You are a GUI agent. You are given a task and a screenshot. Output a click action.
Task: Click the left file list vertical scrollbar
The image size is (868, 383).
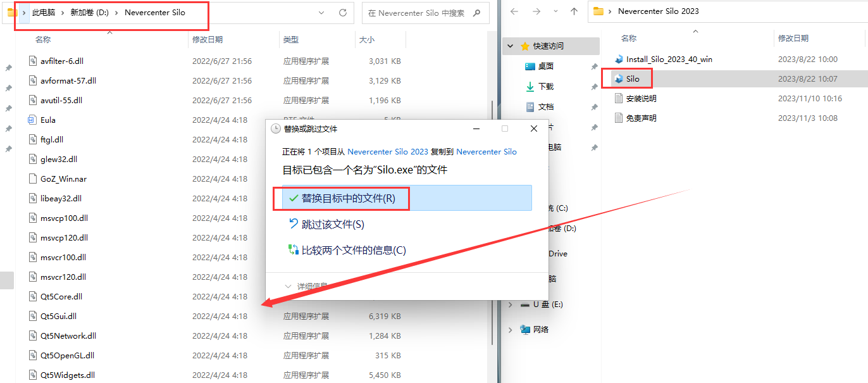(492, 222)
